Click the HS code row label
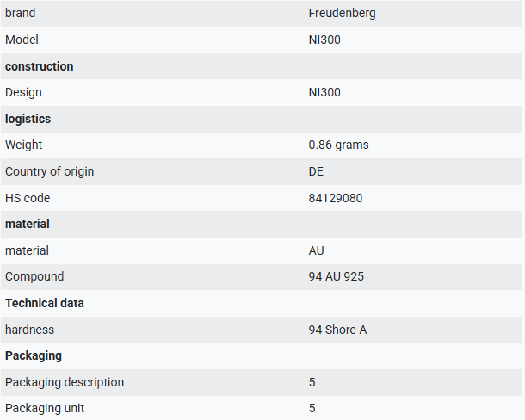Viewport: 525px width, 420px height. (x=28, y=198)
